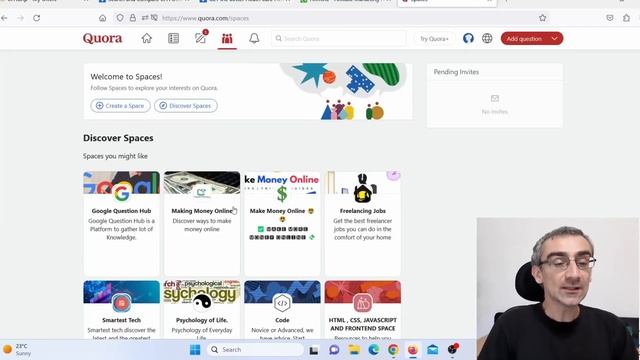Click the Quora logo
640x360 pixels.
pos(102,38)
